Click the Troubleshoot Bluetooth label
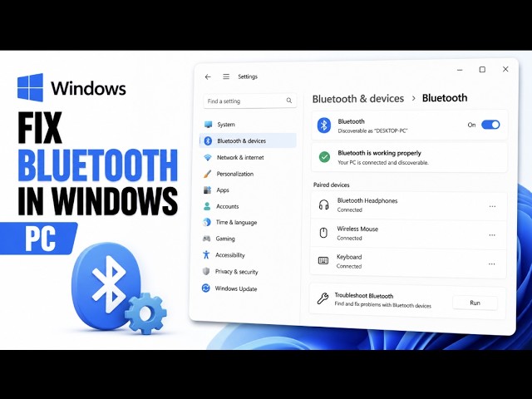The image size is (532, 399). coord(364,296)
